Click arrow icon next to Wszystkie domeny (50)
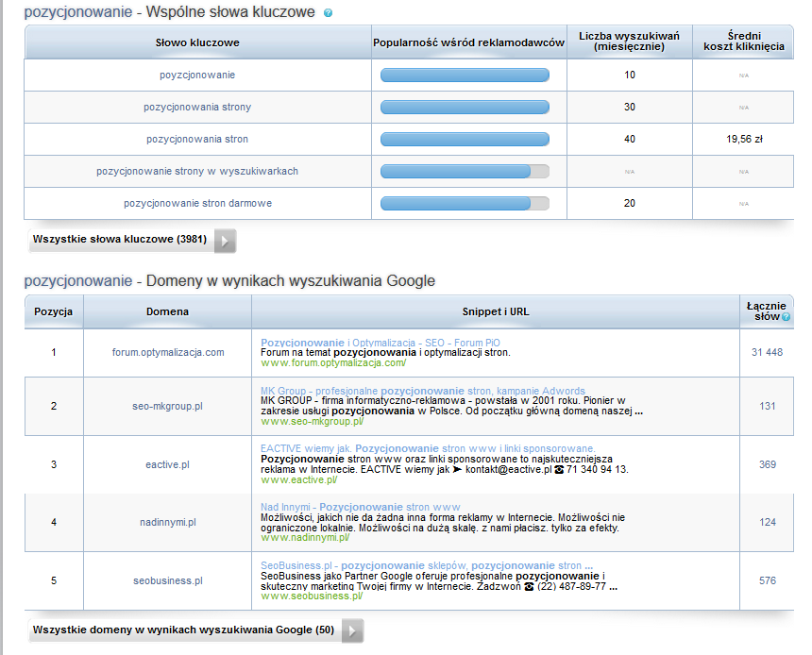 click(352, 630)
